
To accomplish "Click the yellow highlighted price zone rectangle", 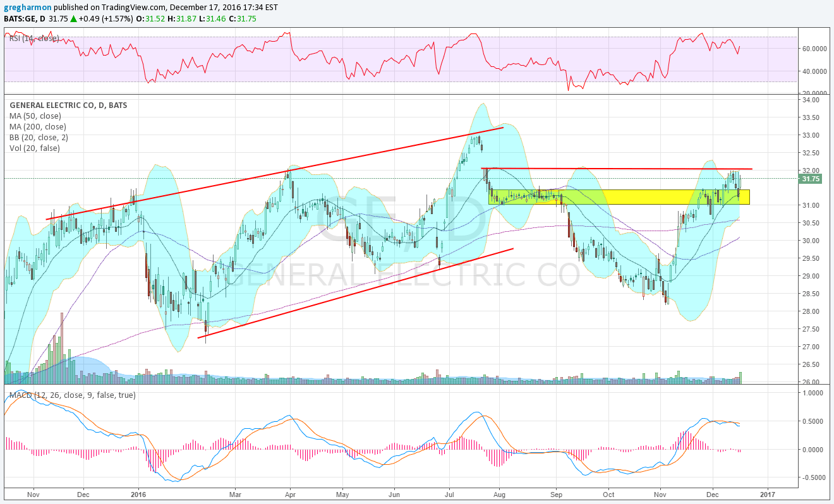I will 620,197.
